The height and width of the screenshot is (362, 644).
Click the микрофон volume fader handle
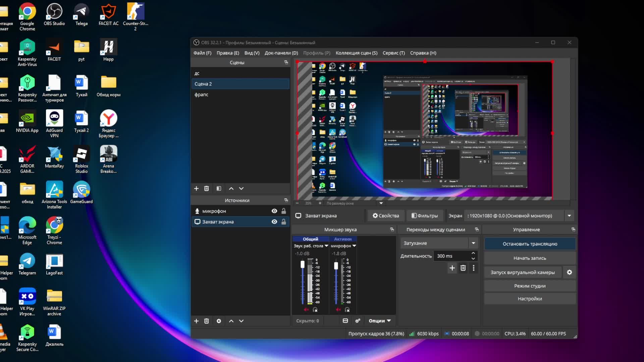336,266
